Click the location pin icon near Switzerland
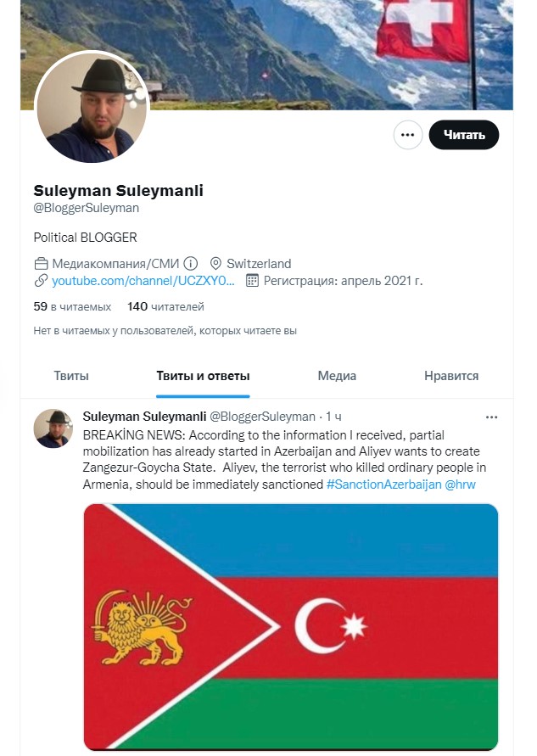This screenshot has width=537, height=756. 216,264
